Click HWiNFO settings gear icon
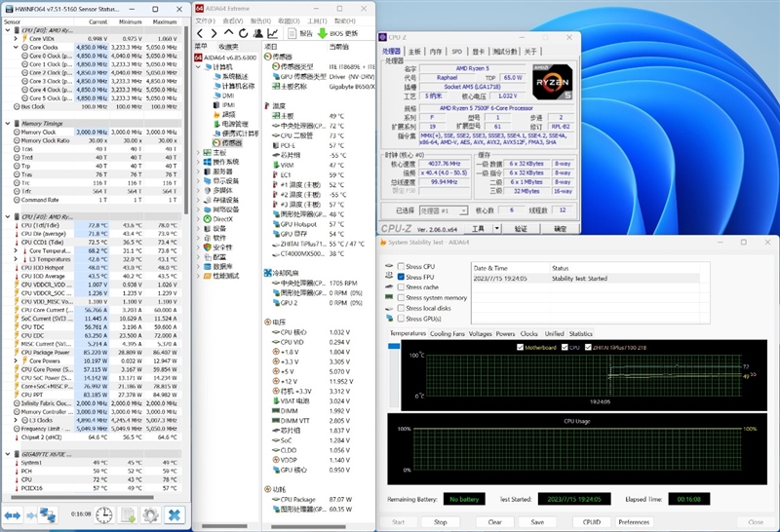The width and height of the screenshot is (780, 532). [150, 515]
